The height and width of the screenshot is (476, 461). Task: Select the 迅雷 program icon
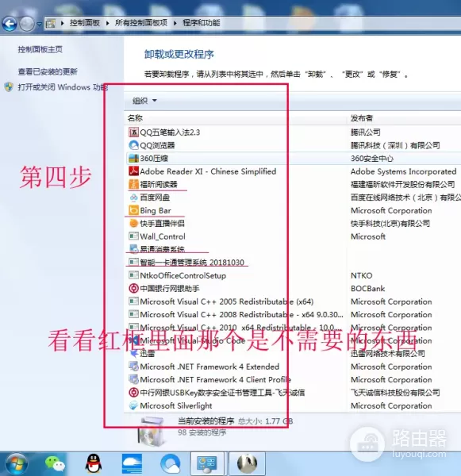133,353
